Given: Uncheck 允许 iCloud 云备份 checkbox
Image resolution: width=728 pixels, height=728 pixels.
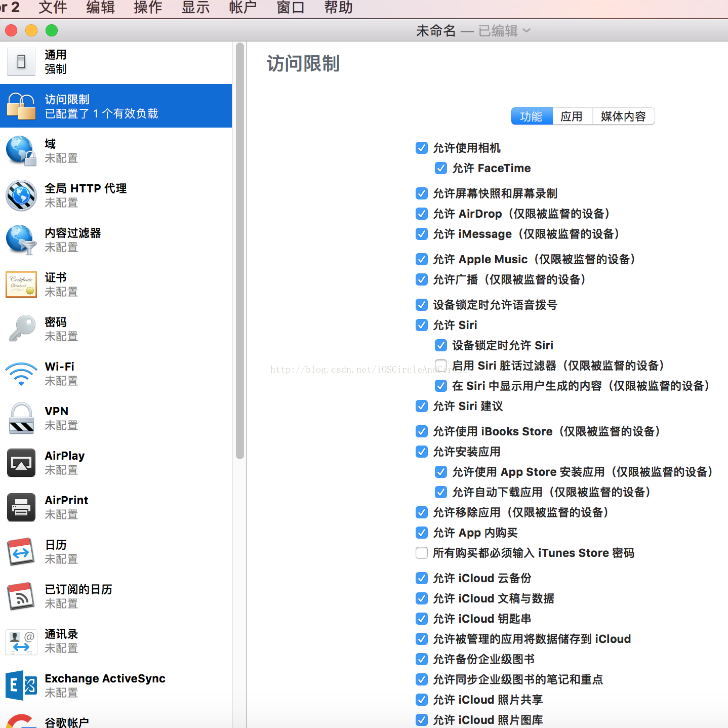Looking at the screenshot, I should coord(422,578).
